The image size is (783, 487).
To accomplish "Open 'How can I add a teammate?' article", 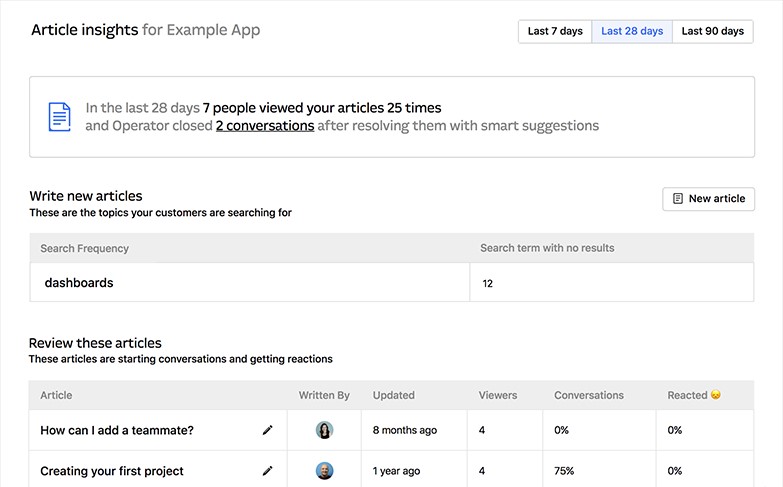I will coord(117,430).
